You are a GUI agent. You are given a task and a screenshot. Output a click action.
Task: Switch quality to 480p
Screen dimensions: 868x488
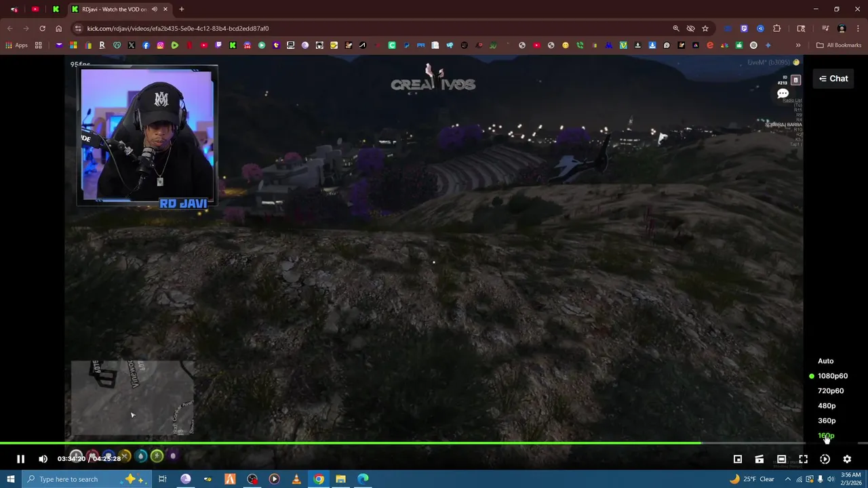(x=827, y=406)
